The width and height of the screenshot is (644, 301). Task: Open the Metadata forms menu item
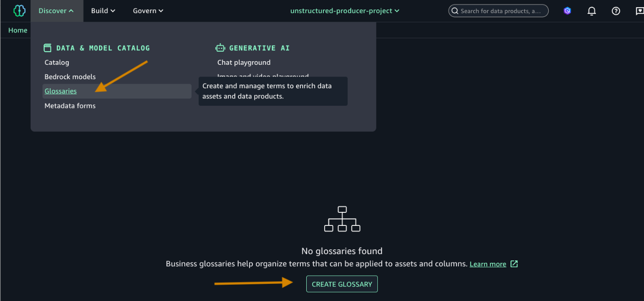(x=70, y=106)
